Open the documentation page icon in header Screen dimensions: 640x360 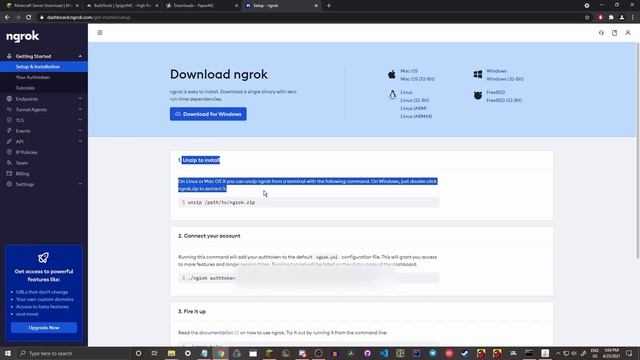click(614, 33)
